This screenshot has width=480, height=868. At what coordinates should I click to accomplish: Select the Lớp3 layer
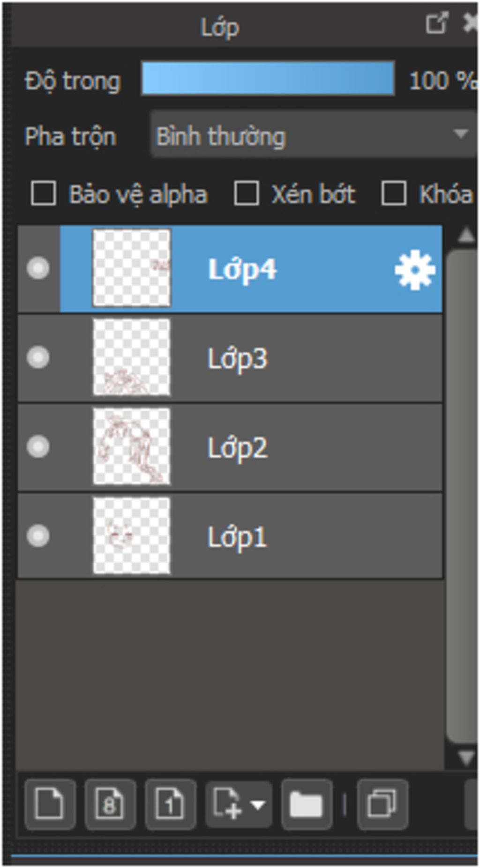point(230,357)
